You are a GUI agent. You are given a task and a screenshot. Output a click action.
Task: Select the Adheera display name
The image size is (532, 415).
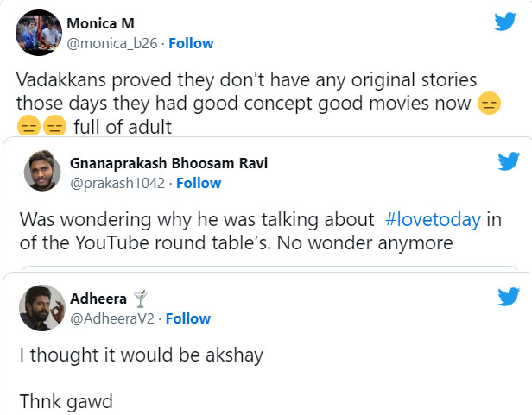click(x=104, y=299)
